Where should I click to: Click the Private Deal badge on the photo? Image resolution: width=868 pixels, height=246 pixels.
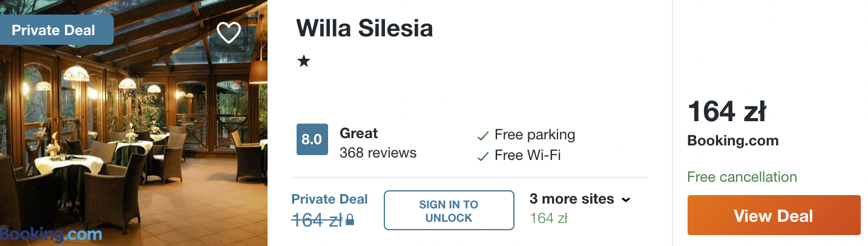[54, 30]
